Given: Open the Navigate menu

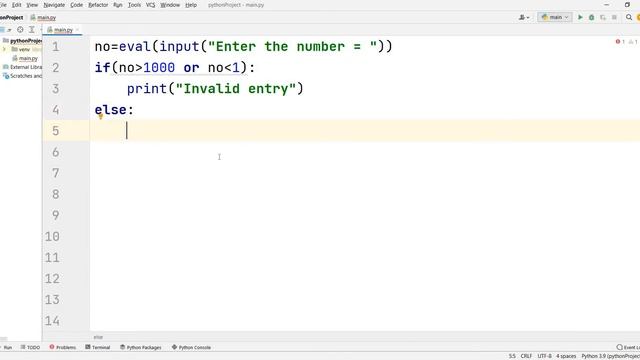Looking at the screenshot, I should [54, 5].
